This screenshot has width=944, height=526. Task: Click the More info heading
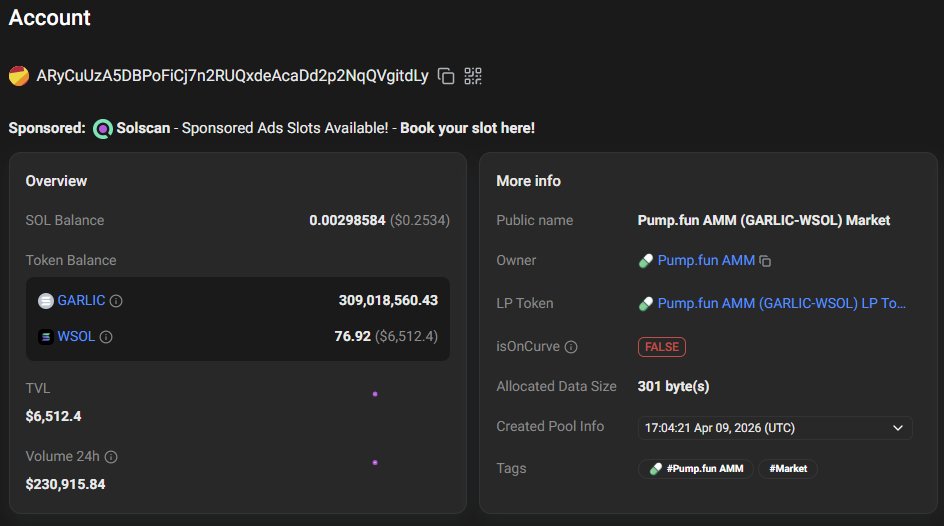point(529,181)
